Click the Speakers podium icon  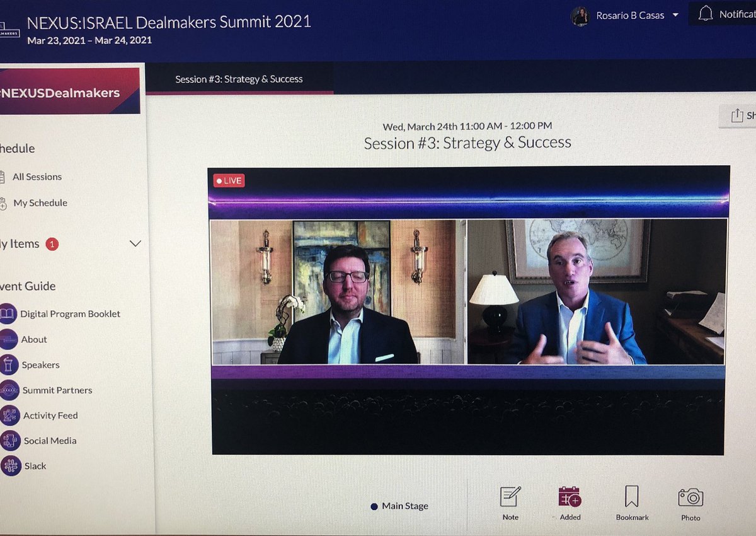click(x=8, y=364)
